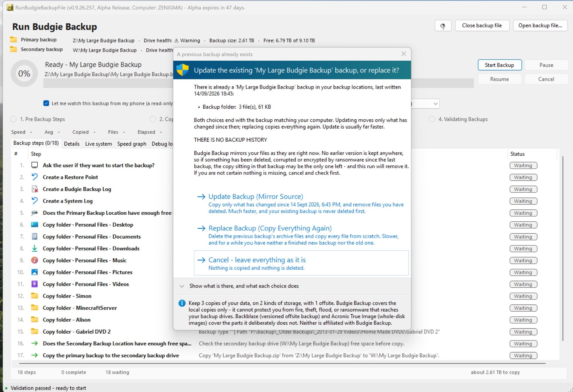Viewport: 573px width, 392px height.
Task: Close the previous backup exists dialog
Action: [x=404, y=54]
